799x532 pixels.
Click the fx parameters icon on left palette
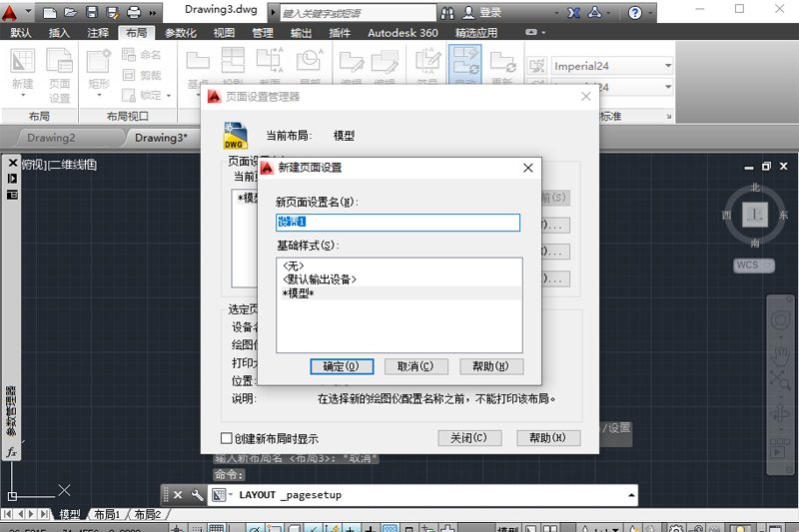click(11, 452)
